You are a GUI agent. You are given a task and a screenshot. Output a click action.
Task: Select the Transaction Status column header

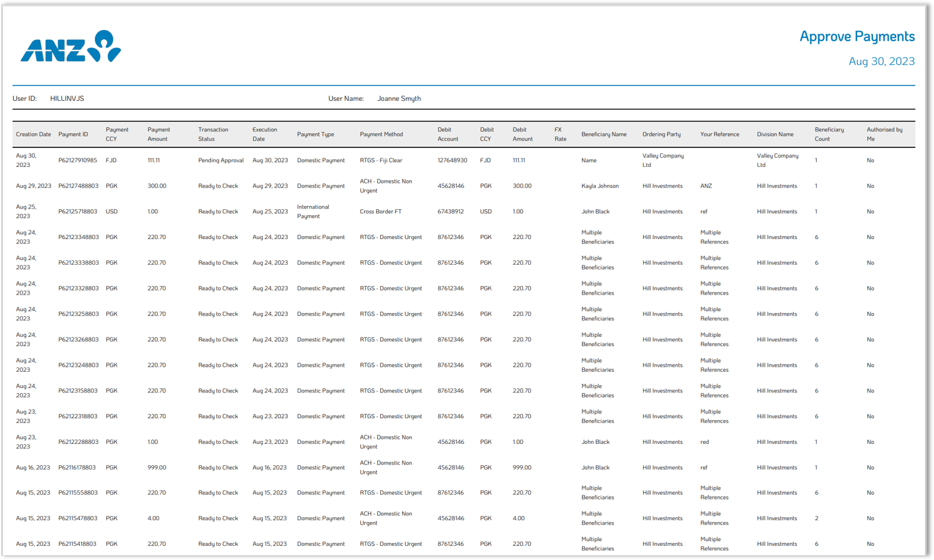[x=213, y=134]
